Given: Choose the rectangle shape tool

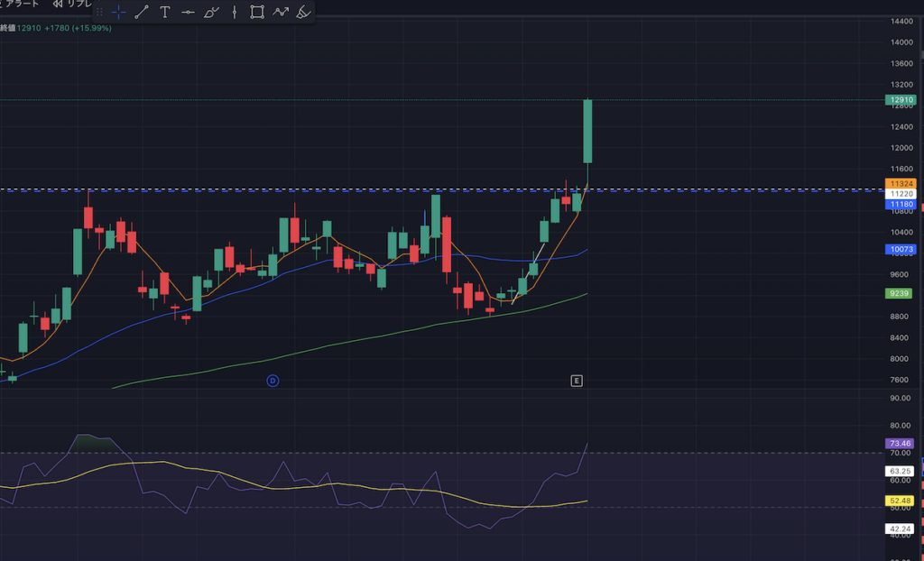Looking at the screenshot, I should pyautogui.click(x=257, y=12).
